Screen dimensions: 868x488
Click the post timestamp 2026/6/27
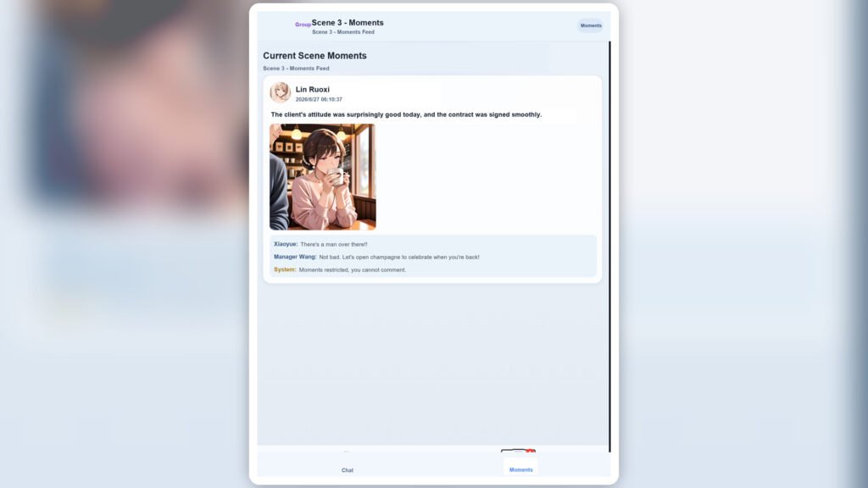(x=319, y=100)
